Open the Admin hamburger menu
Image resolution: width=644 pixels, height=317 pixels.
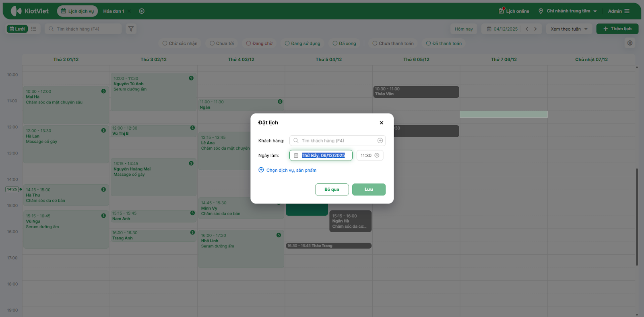(627, 11)
